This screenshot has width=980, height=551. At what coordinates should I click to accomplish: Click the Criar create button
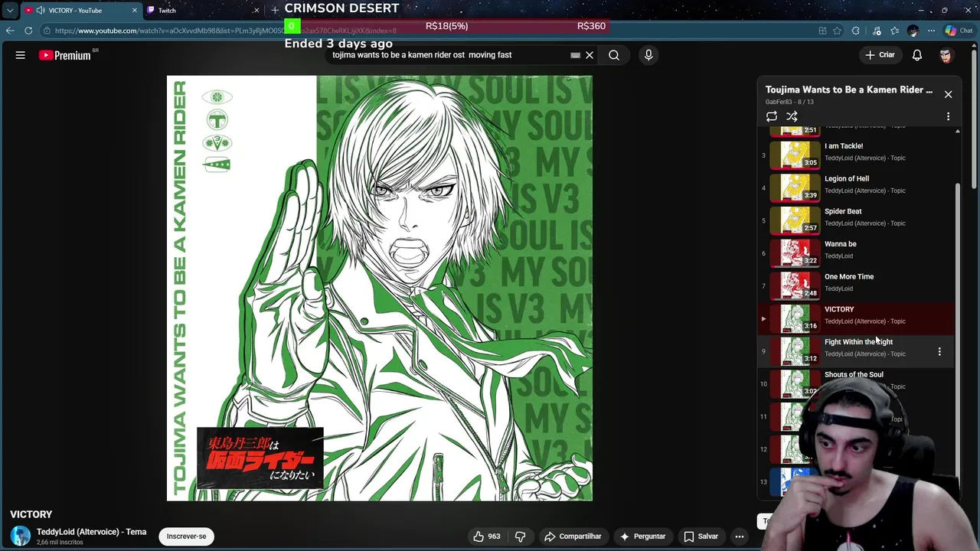880,55
